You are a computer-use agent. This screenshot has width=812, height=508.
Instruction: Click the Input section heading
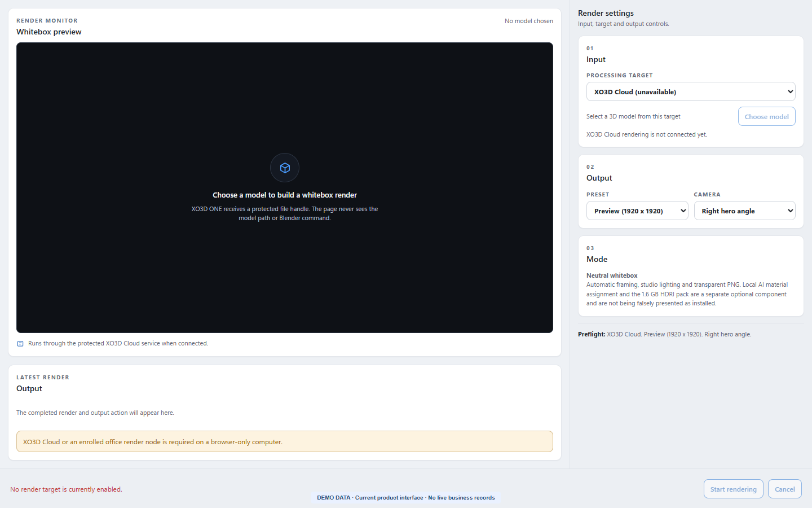click(x=596, y=59)
